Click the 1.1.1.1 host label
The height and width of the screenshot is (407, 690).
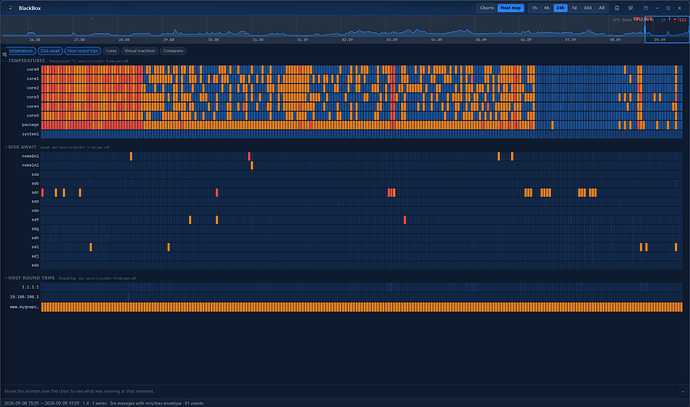click(x=30, y=287)
